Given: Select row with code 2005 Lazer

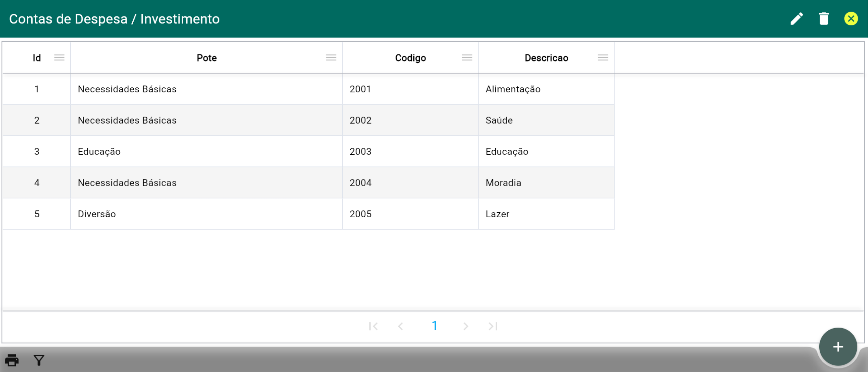Looking at the screenshot, I should (361, 214).
